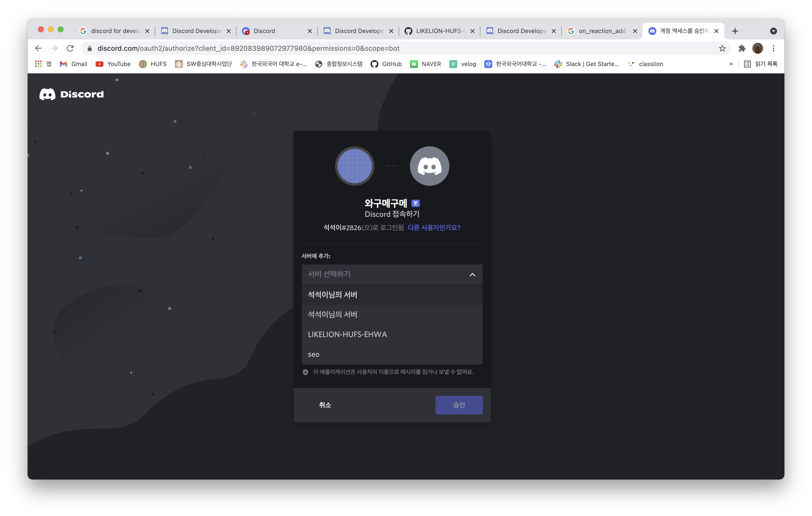
Task: Open the velog bookmark
Action: tap(463, 64)
